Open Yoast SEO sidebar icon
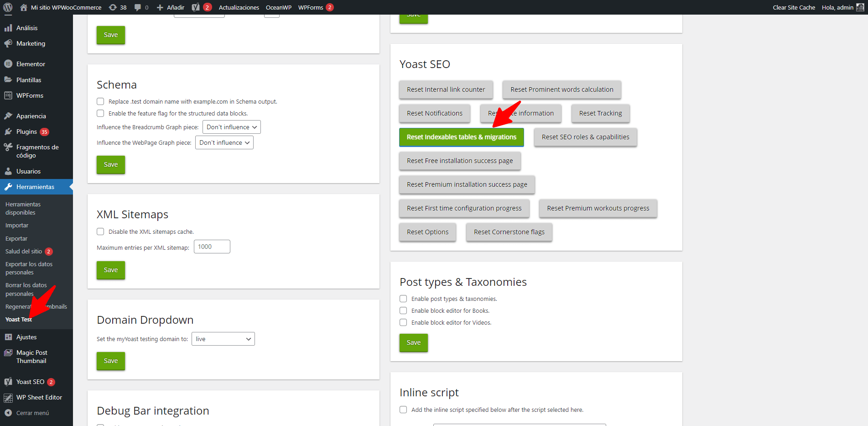 (x=8, y=382)
